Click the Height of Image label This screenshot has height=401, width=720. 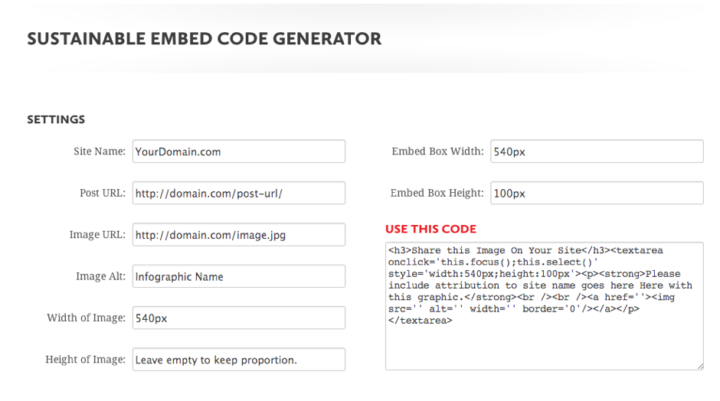[85, 359]
